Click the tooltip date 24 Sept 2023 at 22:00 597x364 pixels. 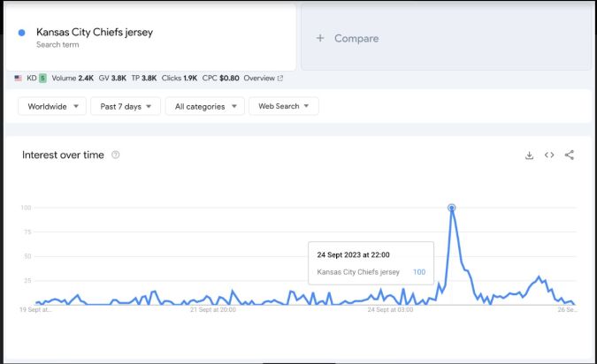tap(353, 254)
